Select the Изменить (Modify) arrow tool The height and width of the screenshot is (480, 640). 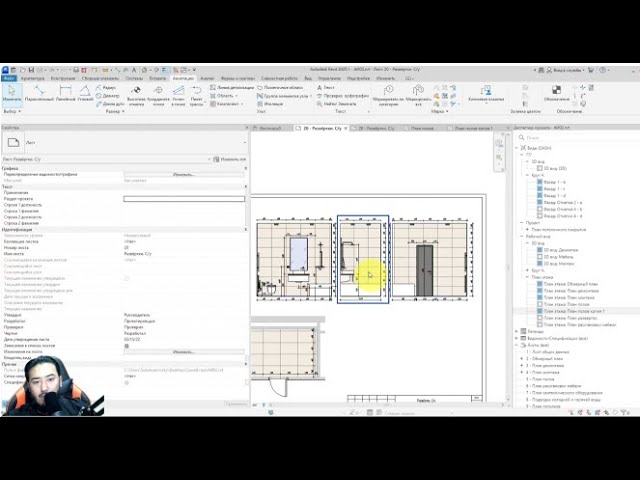11,93
